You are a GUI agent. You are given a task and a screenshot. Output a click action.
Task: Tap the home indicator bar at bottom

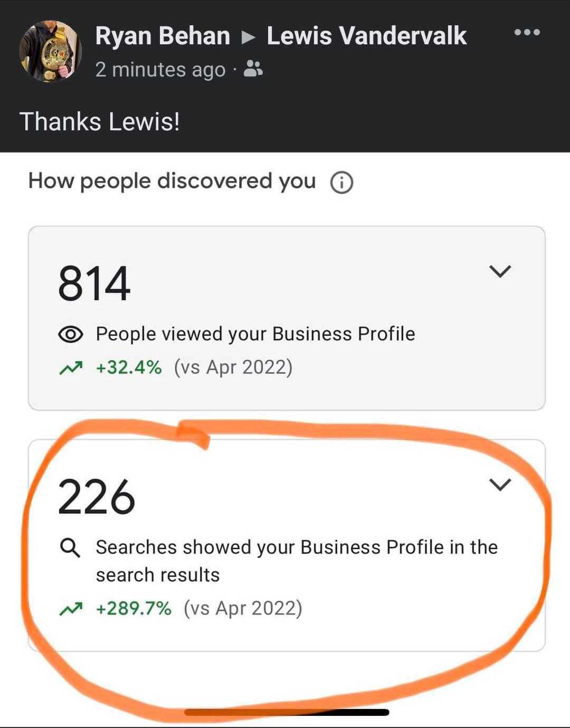[x=287, y=713]
